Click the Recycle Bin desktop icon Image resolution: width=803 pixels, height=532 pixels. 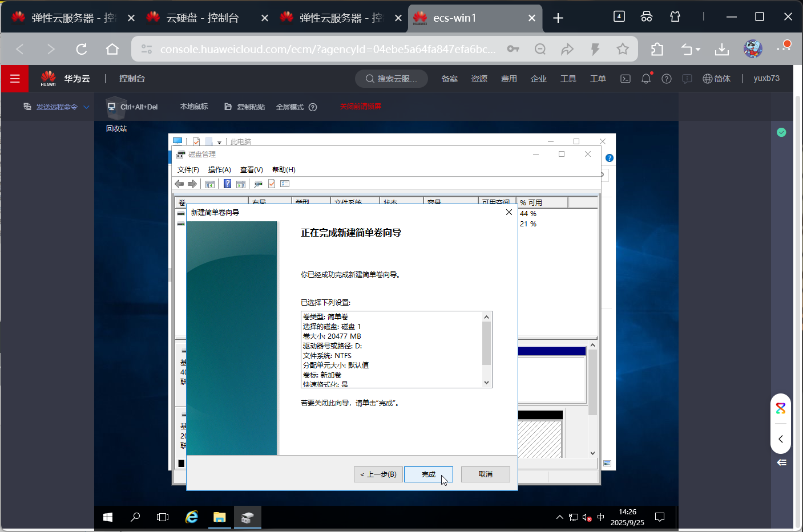click(x=116, y=115)
